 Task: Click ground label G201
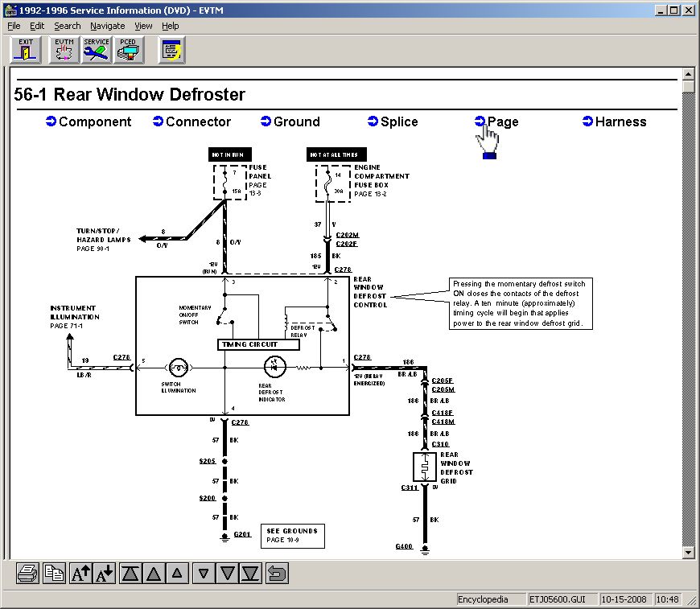[x=242, y=534]
